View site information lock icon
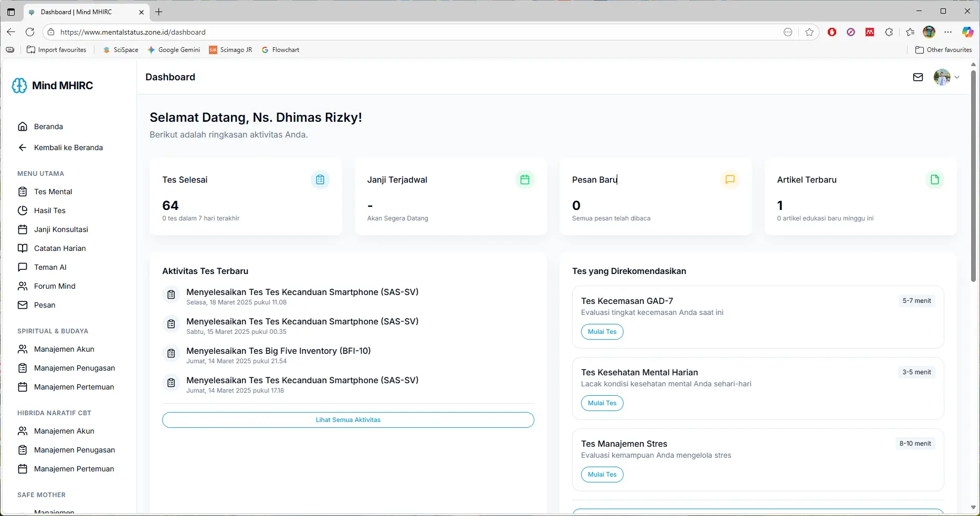This screenshot has height=516, width=980. tap(51, 32)
